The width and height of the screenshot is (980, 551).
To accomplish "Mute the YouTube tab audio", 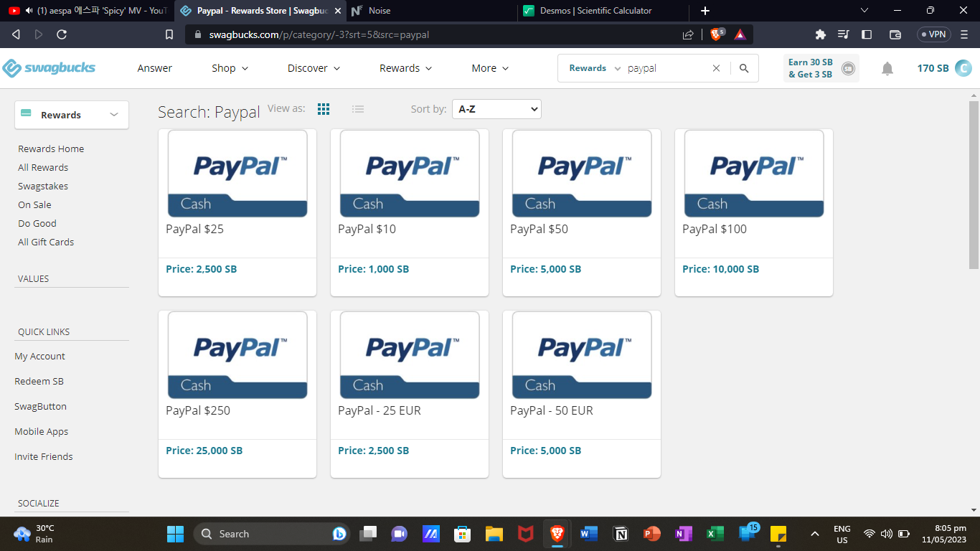I will (x=29, y=11).
